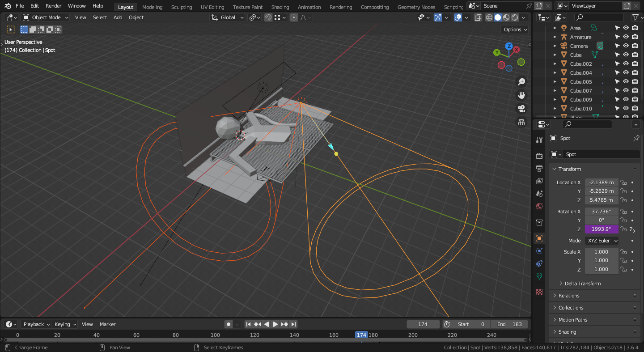Toggle X-ray display in viewport header
This screenshot has width=644, height=352.
[478, 17]
